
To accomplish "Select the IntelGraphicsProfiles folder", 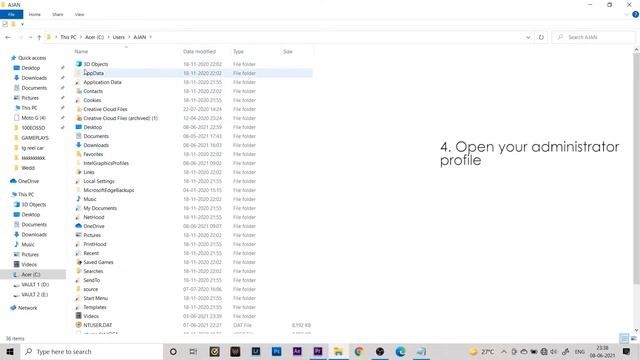I will tap(106, 163).
